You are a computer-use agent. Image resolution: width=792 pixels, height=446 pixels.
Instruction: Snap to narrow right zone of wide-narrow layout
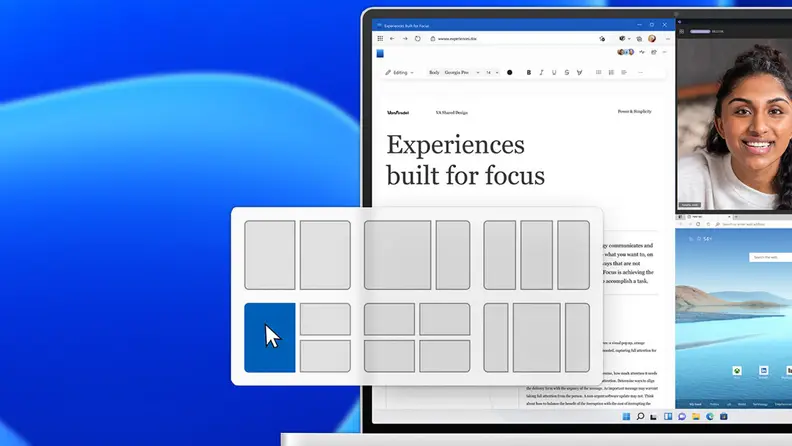[x=453, y=255]
